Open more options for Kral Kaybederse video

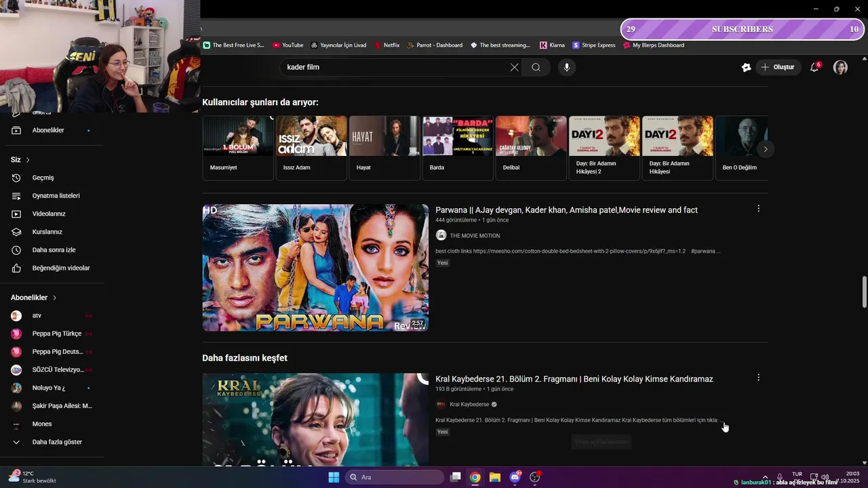pos(758,378)
